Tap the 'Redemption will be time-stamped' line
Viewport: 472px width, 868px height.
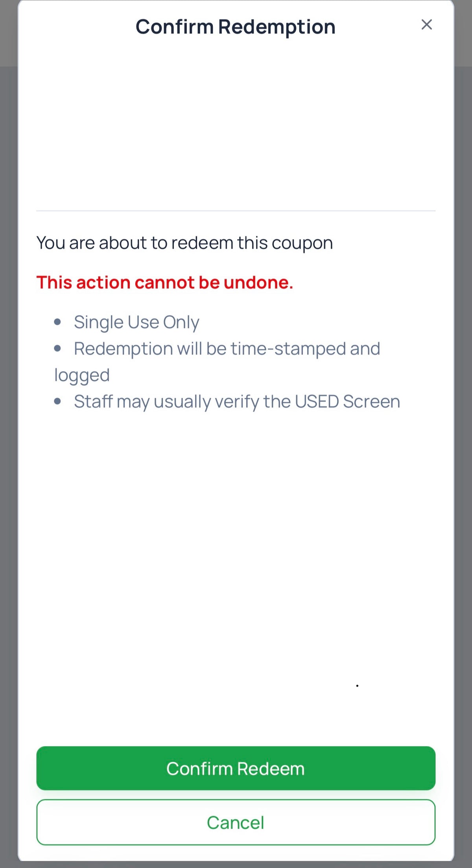(227, 349)
